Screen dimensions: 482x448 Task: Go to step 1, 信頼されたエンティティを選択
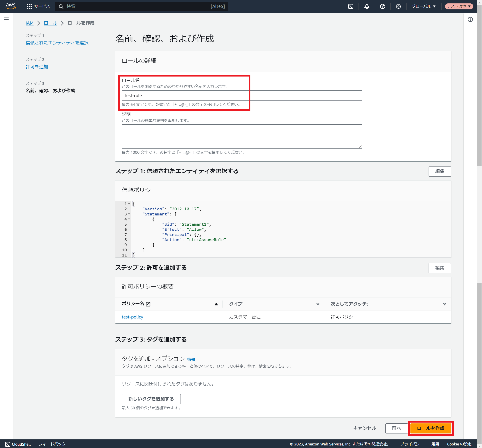[x=57, y=43]
